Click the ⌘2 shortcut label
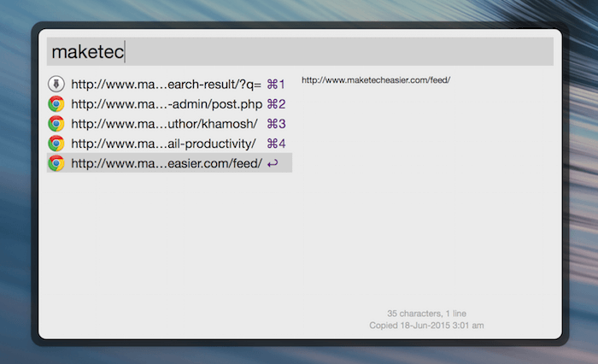This screenshot has height=364, width=598. click(x=276, y=104)
